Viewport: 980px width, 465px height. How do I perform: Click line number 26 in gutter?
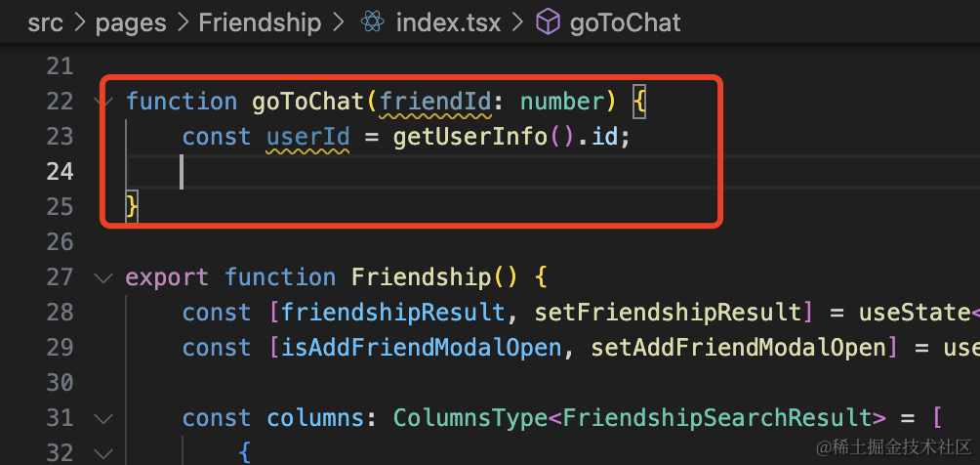[x=60, y=242]
